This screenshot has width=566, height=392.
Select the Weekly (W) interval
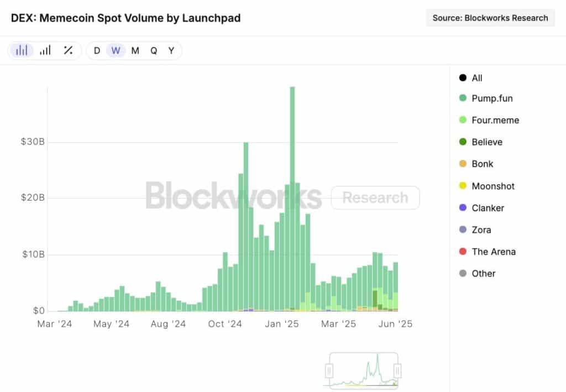[x=116, y=50]
